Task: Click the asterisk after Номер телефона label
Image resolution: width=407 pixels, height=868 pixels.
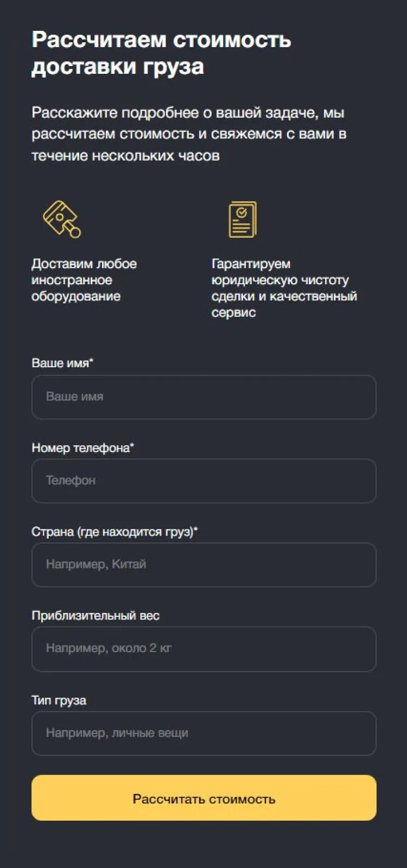Action: pyautogui.click(x=132, y=445)
